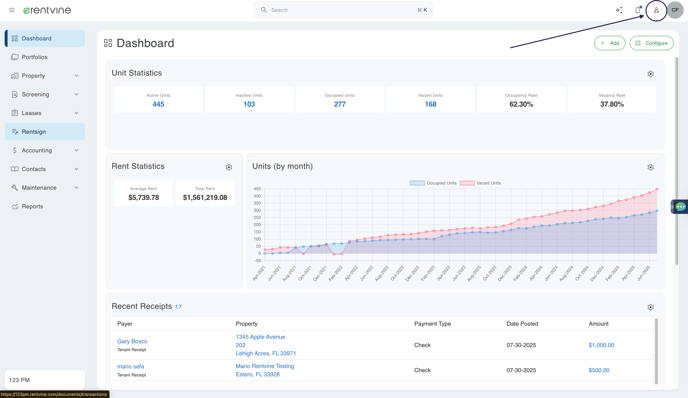Screen dimensions: 688x398
Task: Open Recent Receipts gear settings
Action: [x=651, y=307]
